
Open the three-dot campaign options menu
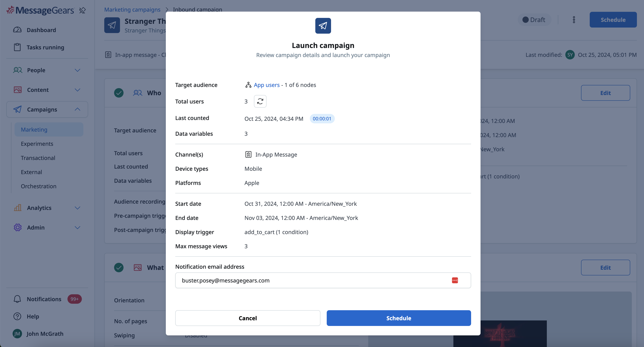click(574, 20)
